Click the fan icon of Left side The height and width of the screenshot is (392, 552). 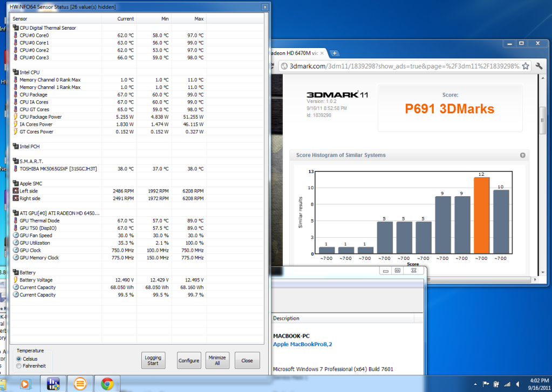point(16,191)
